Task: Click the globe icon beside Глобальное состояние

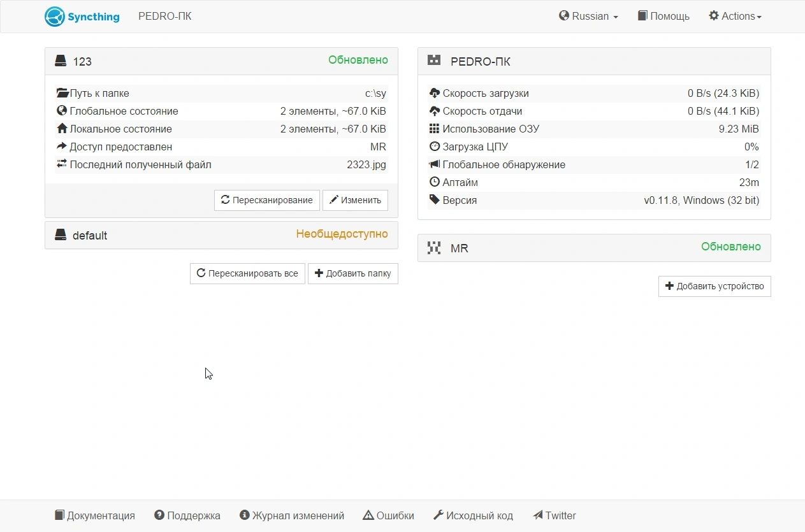Action: [x=62, y=111]
